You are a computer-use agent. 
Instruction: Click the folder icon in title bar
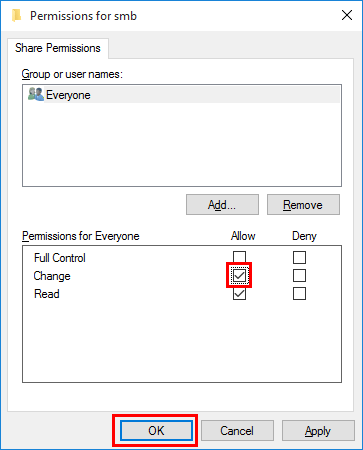tap(16, 16)
